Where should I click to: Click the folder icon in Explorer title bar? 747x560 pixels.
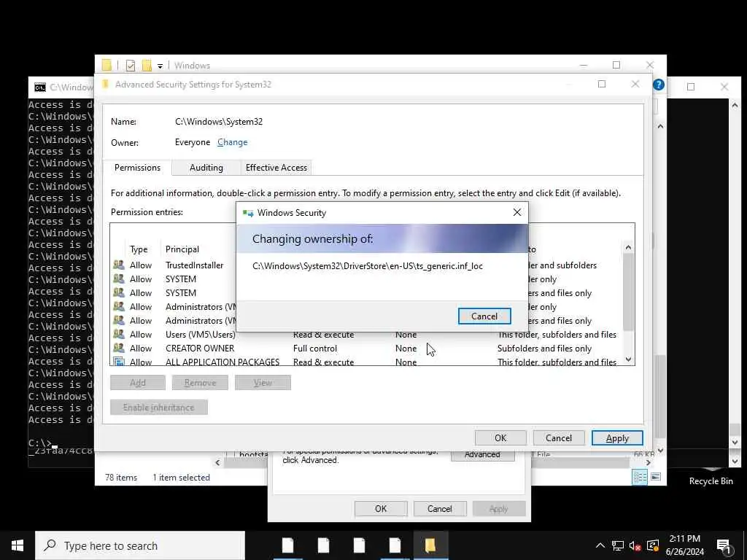pos(107,65)
